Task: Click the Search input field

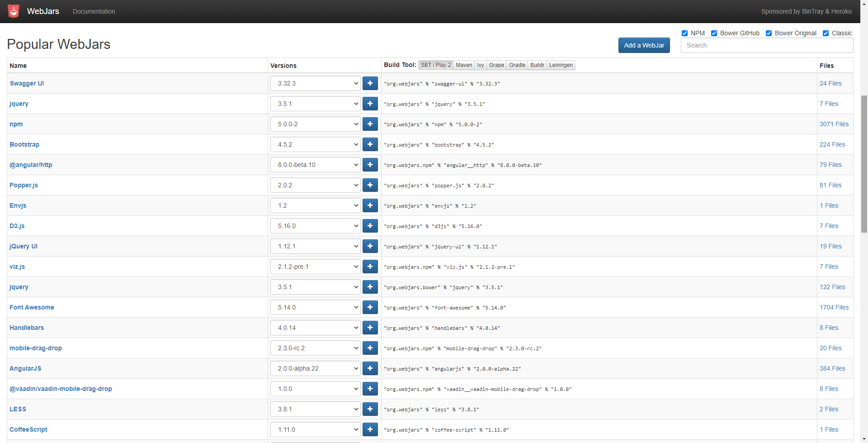Action: pos(767,45)
